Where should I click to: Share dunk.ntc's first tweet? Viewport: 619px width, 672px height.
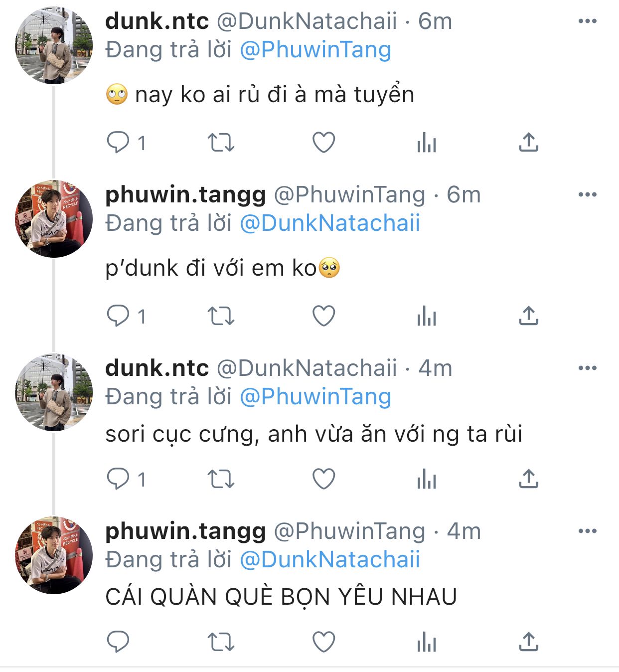(x=528, y=143)
